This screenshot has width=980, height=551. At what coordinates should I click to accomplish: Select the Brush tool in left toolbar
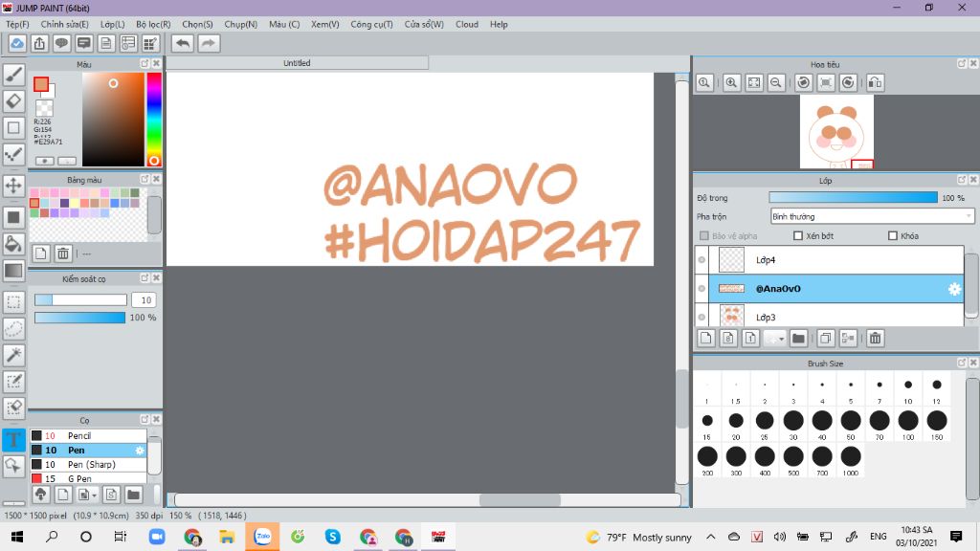pos(13,75)
